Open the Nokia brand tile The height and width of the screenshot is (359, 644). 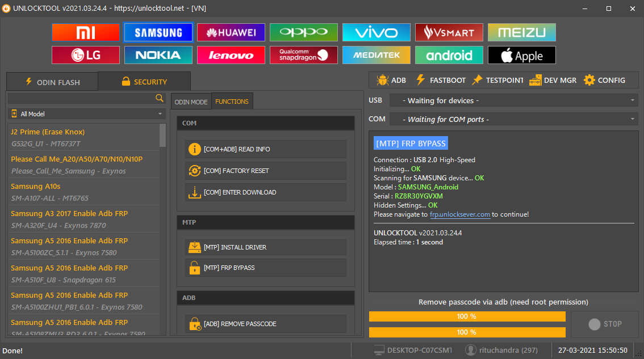point(158,55)
